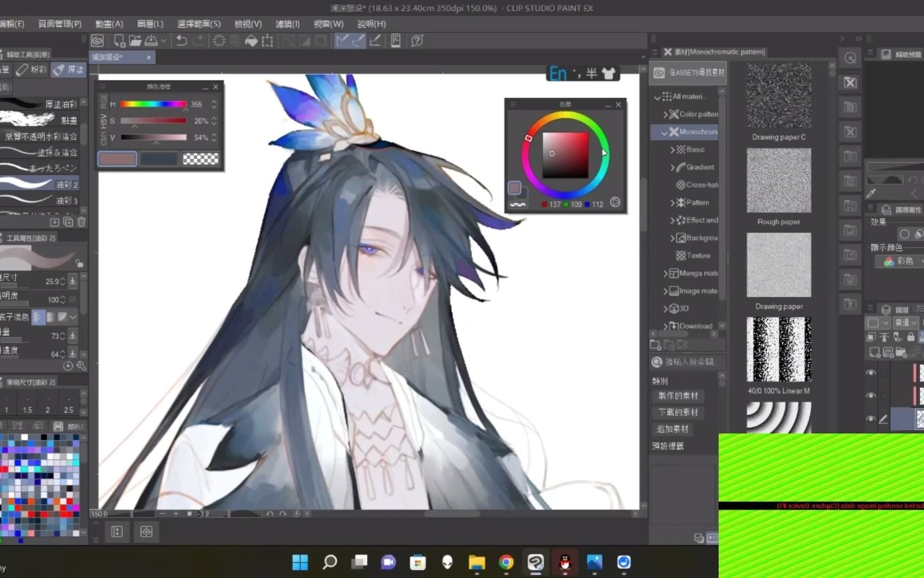The height and width of the screenshot is (578, 924).
Task: Select the sub color dark swatch
Action: point(159,159)
